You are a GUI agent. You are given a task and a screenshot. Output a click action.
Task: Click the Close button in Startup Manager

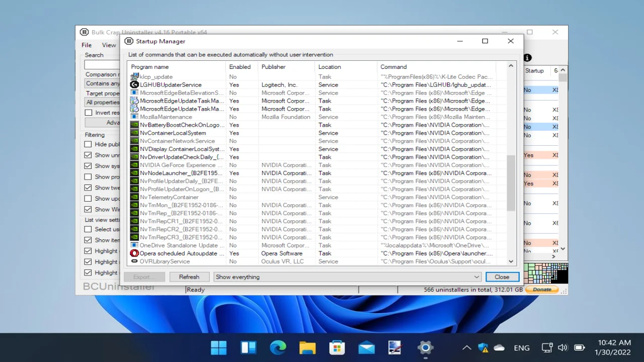tap(502, 277)
